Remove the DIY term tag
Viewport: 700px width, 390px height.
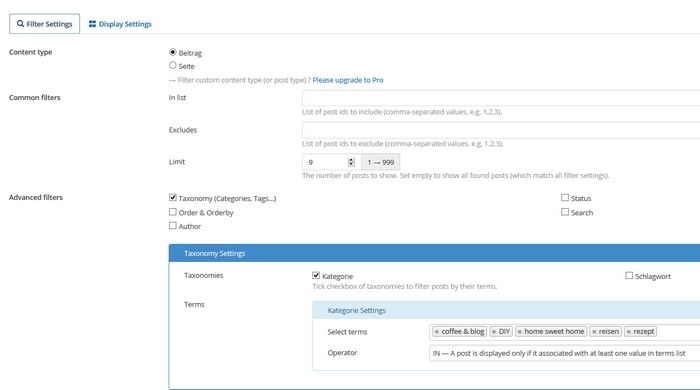[494, 332]
